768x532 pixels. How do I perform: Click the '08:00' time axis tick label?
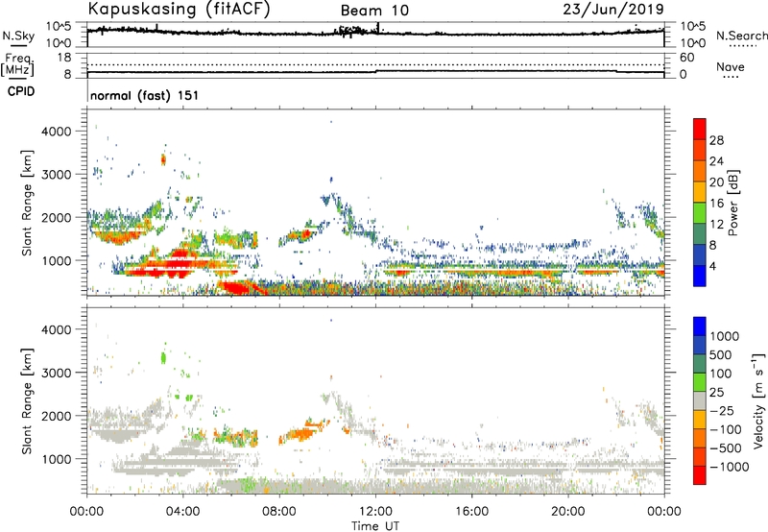[279, 512]
